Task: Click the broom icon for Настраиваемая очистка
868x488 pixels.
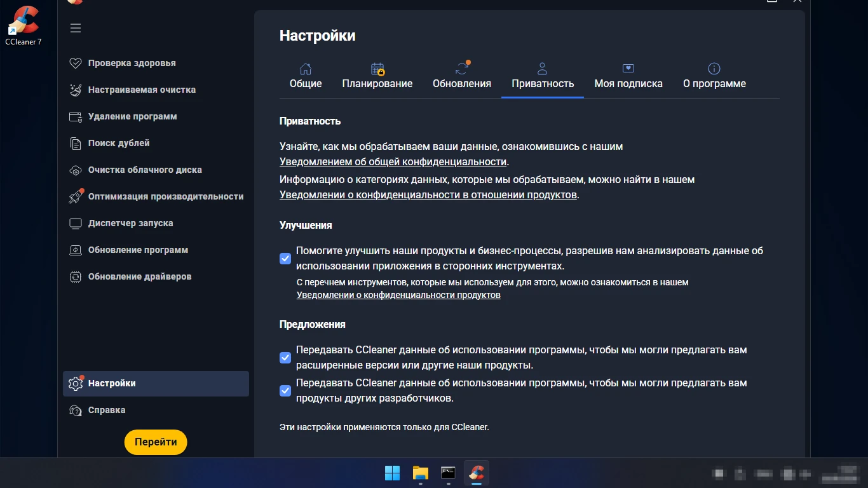Action: click(76, 90)
